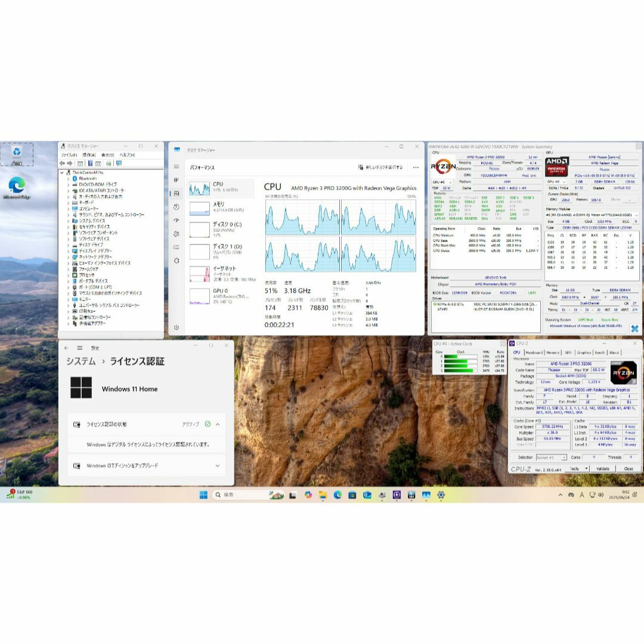The height and width of the screenshot is (644, 644).
Task: Select ディスク 0 (C:) performance item
Action: (x=221, y=229)
